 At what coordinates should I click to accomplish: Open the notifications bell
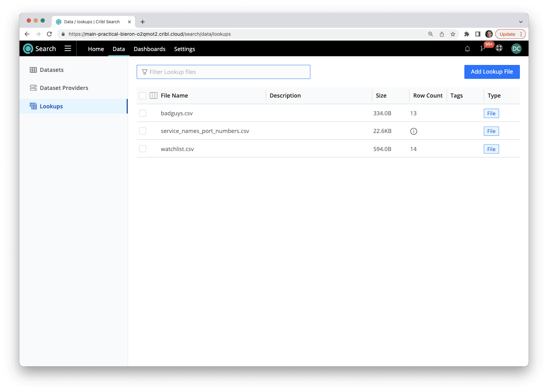tap(467, 49)
